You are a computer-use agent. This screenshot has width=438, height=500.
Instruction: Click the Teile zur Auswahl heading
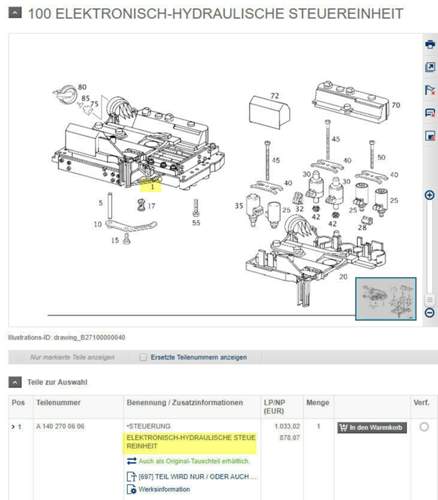click(57, 382)
